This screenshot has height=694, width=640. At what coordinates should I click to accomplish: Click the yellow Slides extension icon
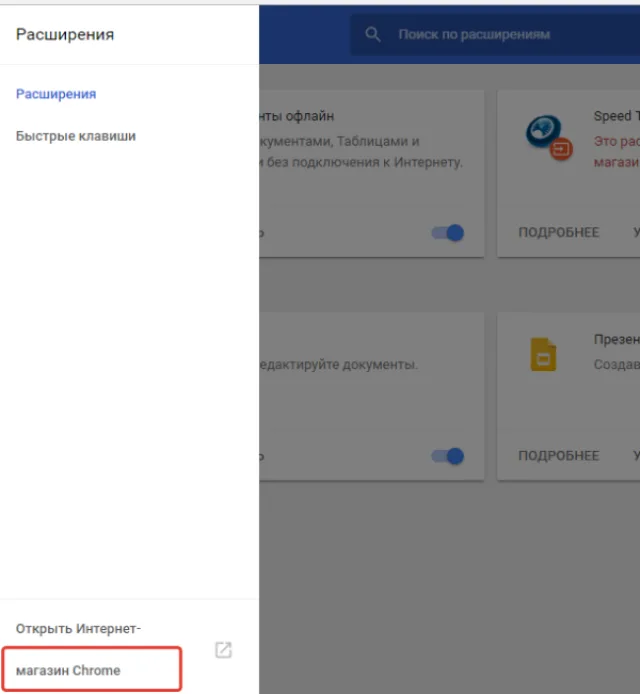click(543, 354)
